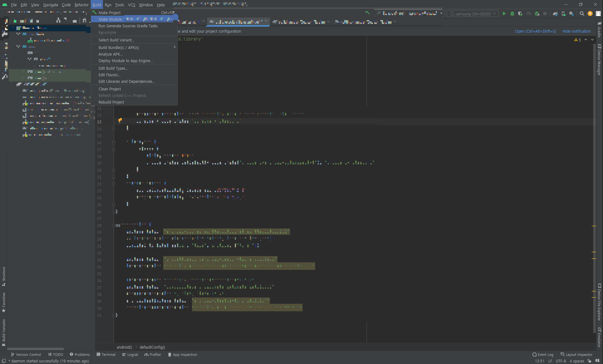Viewport: 603px width, 364px height.
Task: Click Open (Ctrl+Alt+Shift+S) link
Action: (535, 31)
